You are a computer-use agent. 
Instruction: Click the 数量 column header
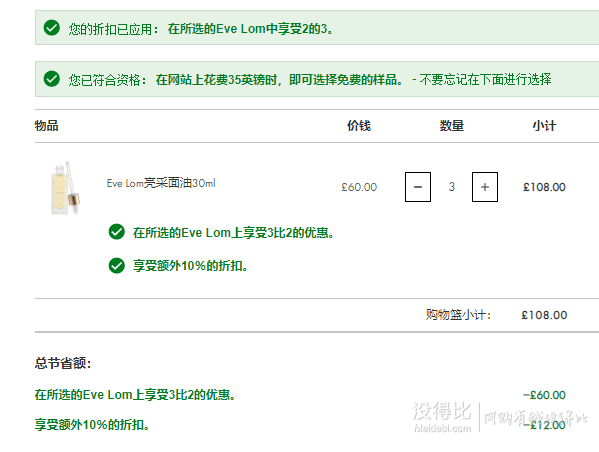click(452, 125)
